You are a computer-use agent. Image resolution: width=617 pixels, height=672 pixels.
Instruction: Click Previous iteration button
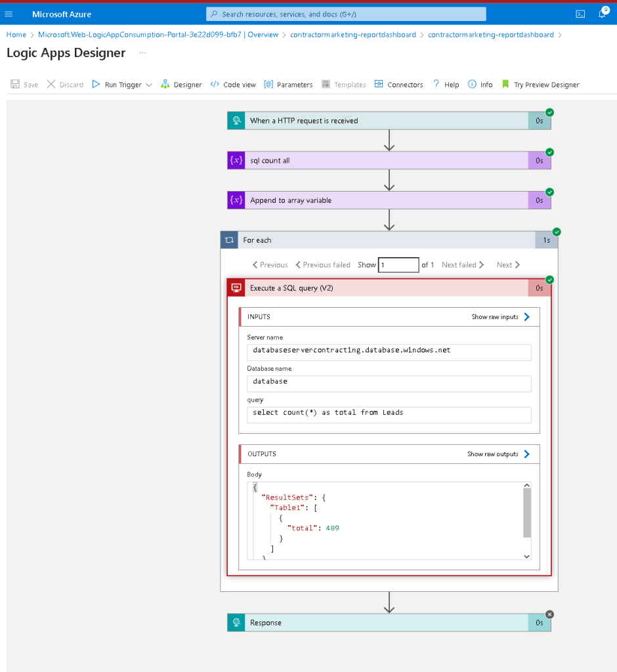[x=270, y=265]
